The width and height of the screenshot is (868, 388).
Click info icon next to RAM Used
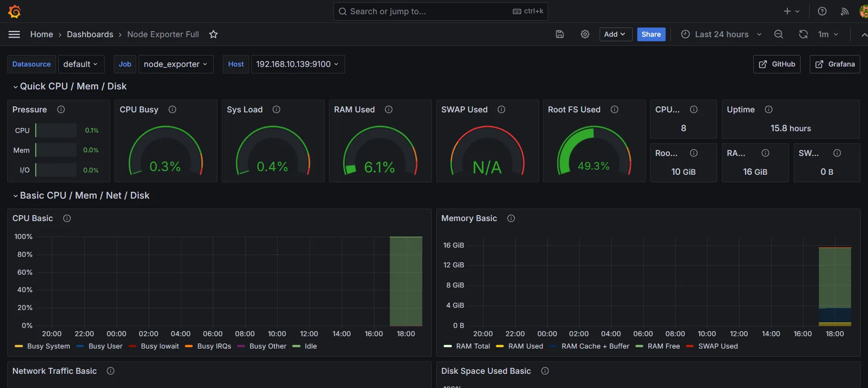[x=389, y=110]
